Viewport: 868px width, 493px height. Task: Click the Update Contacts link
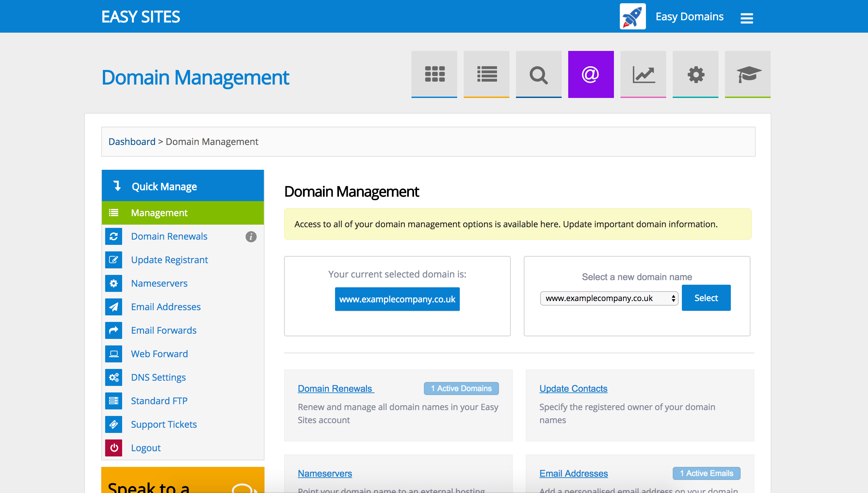point(573,389)
